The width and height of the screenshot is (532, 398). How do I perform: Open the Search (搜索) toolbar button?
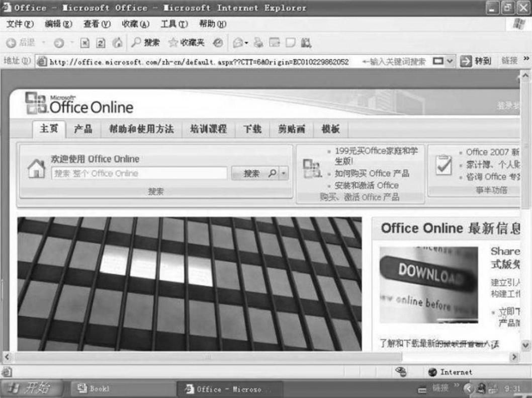tap(145, 42)
